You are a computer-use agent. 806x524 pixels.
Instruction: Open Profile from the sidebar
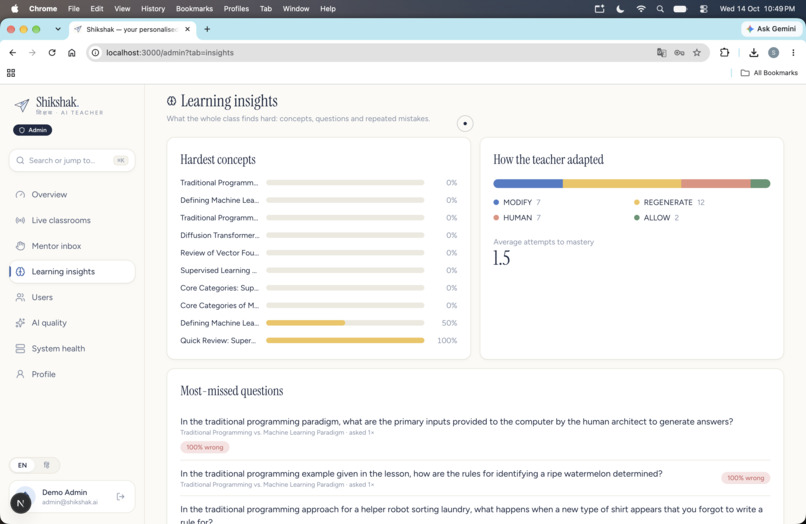(x=72, y=374)
